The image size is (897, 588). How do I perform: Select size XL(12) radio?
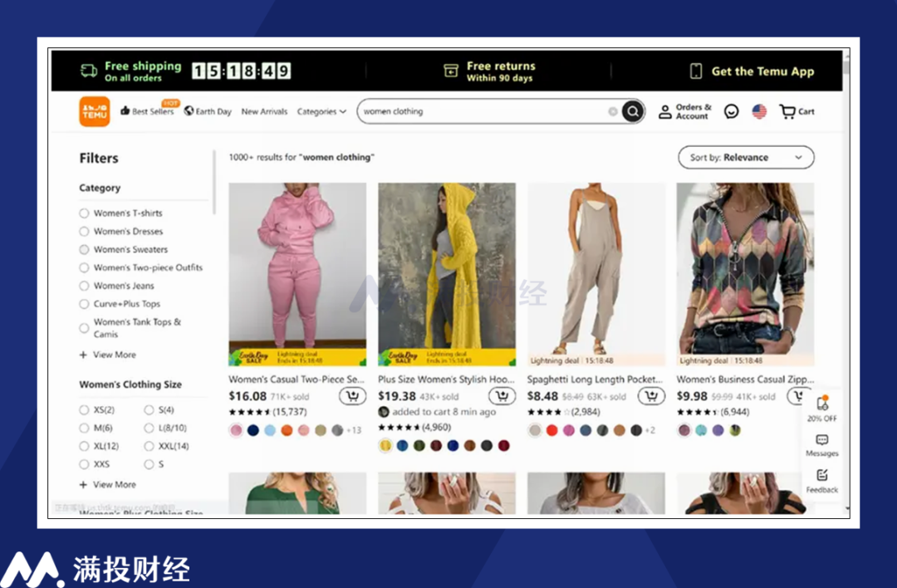point(84,446)
